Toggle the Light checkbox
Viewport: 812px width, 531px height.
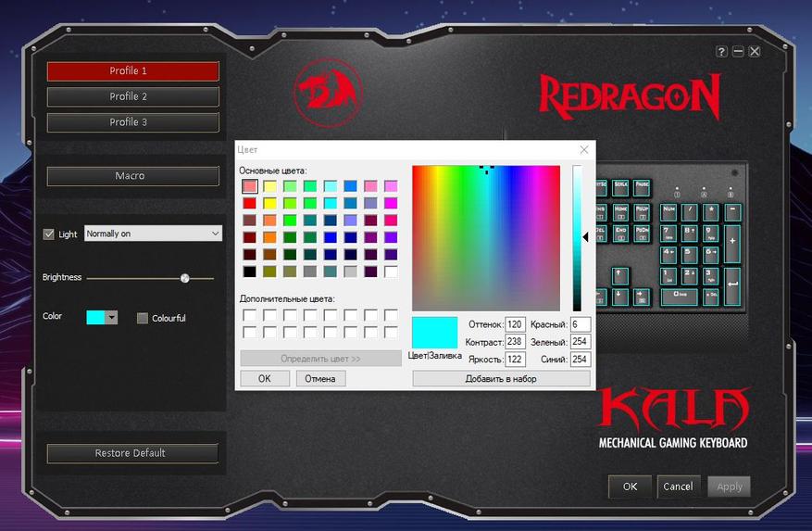pyautogui.click(x=49, y=234)
